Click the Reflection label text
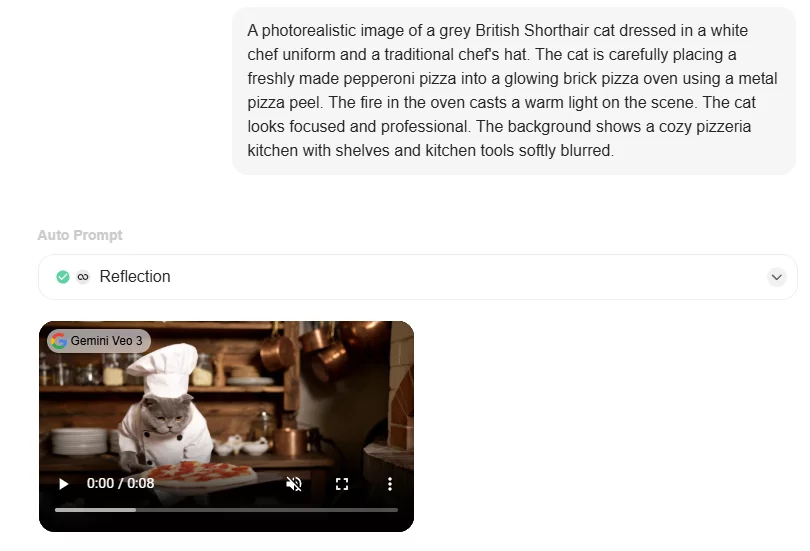This screenshot has width=810, height=551. (x=135, y=277)
